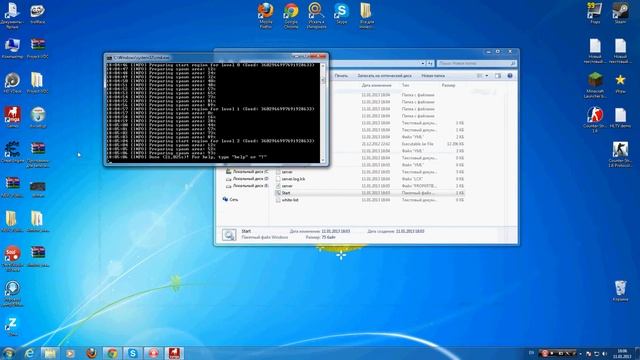Click Записать на оптический диск

coord(384,76)
